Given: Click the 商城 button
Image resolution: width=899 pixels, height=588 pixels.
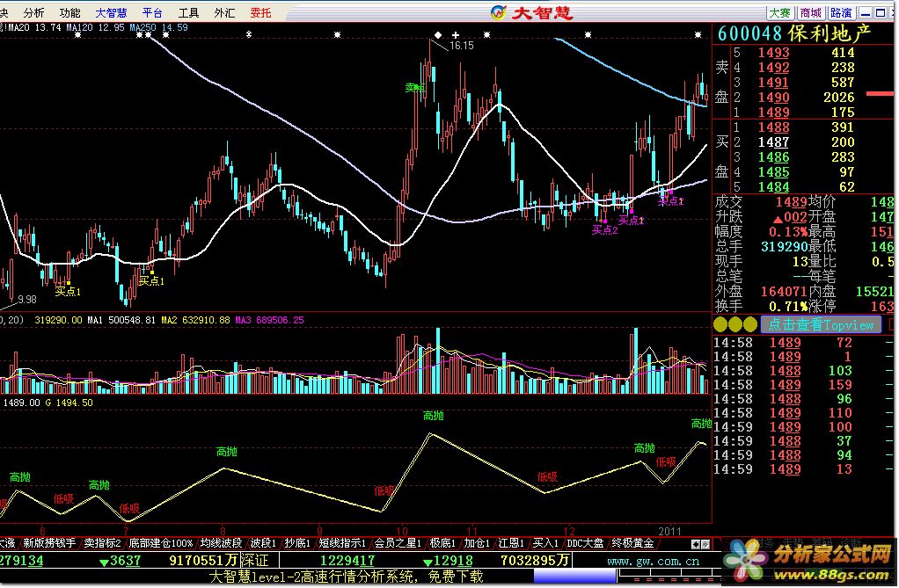Looking at the screenshot, I should [811, 12].
